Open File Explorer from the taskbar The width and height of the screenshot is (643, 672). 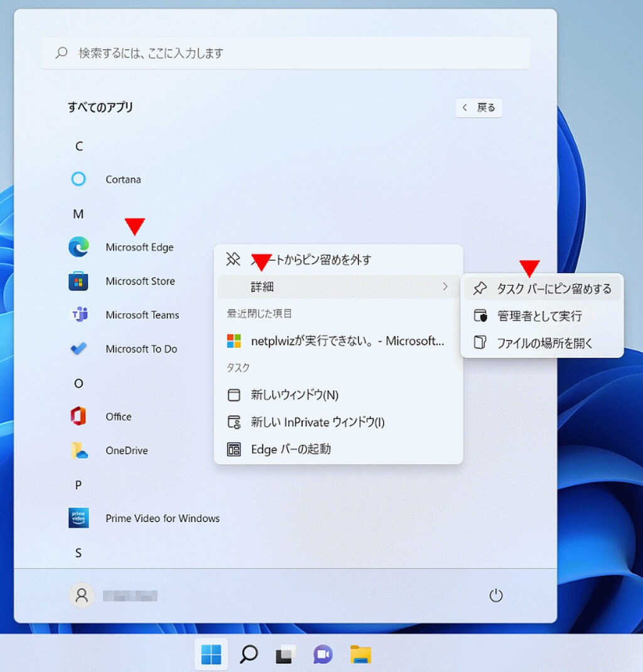point(360,654)
